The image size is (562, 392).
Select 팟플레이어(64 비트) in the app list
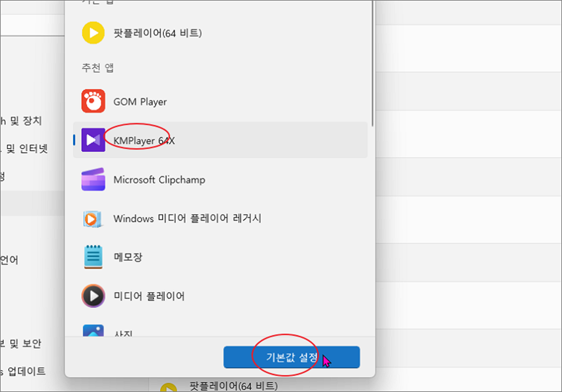click(220, 33)
